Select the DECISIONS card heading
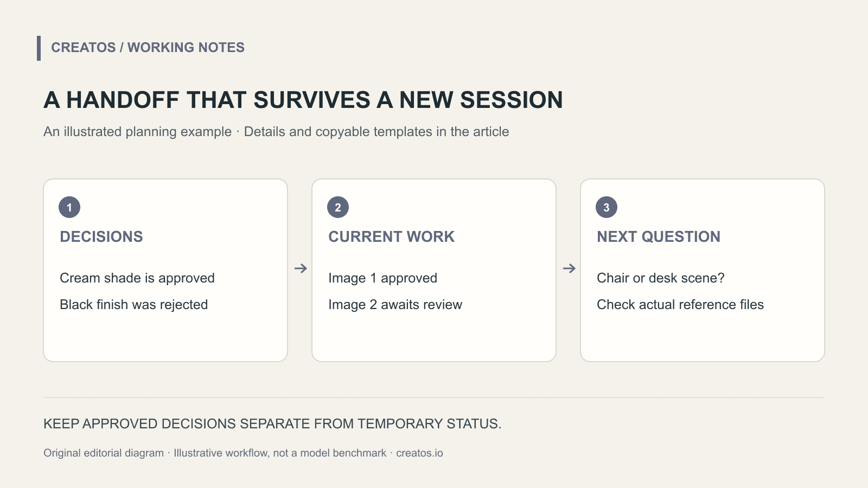The image size is (868, 488). coord(101,236)
